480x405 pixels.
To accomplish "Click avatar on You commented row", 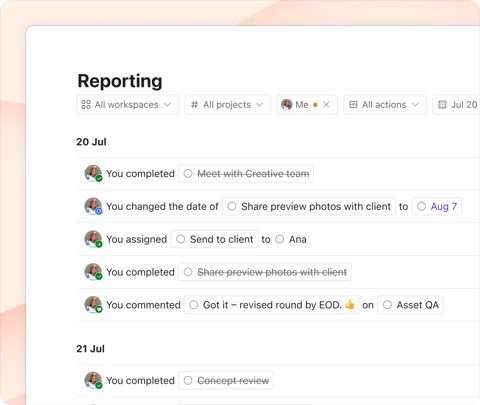I will [x=93, y=305].
